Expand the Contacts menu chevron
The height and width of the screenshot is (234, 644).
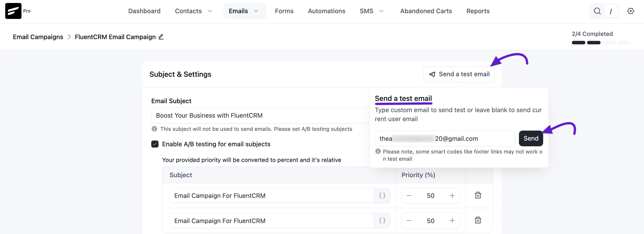click(x=210, y=11)
